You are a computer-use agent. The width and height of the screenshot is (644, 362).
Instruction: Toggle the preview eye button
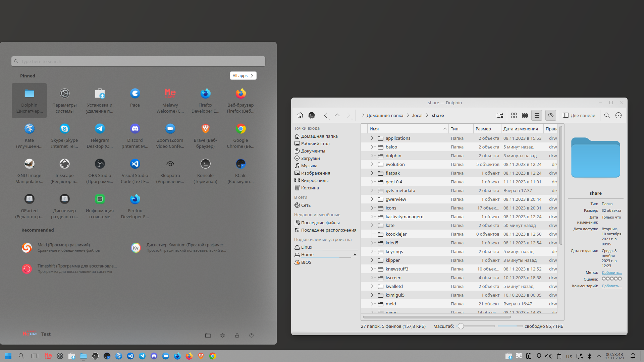[550, 115]
